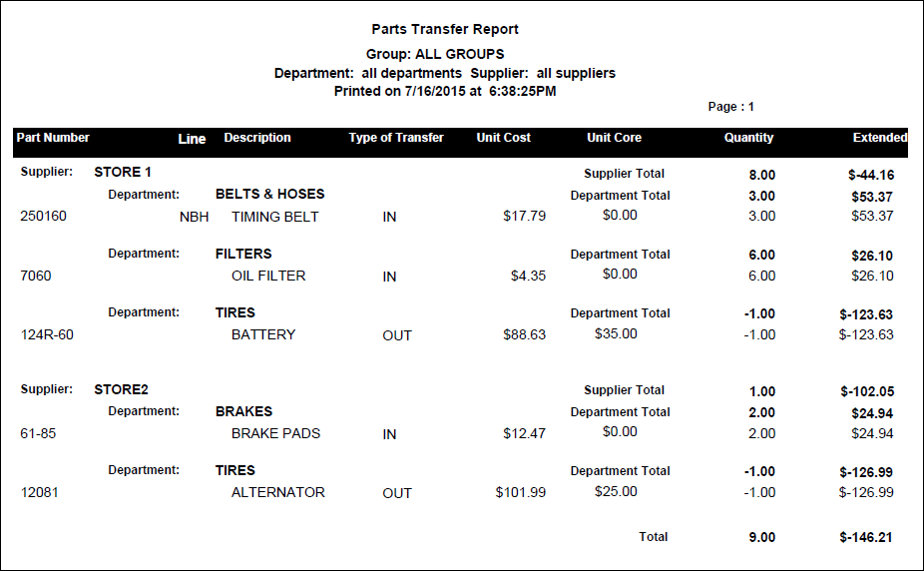
Task: Click the Unit Cost column header
Action: 504,138
